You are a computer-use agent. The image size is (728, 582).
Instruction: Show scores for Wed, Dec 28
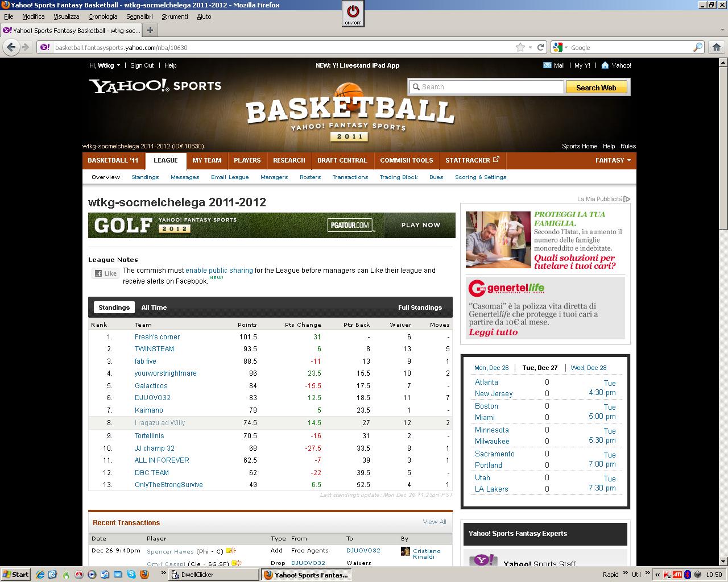589,368
